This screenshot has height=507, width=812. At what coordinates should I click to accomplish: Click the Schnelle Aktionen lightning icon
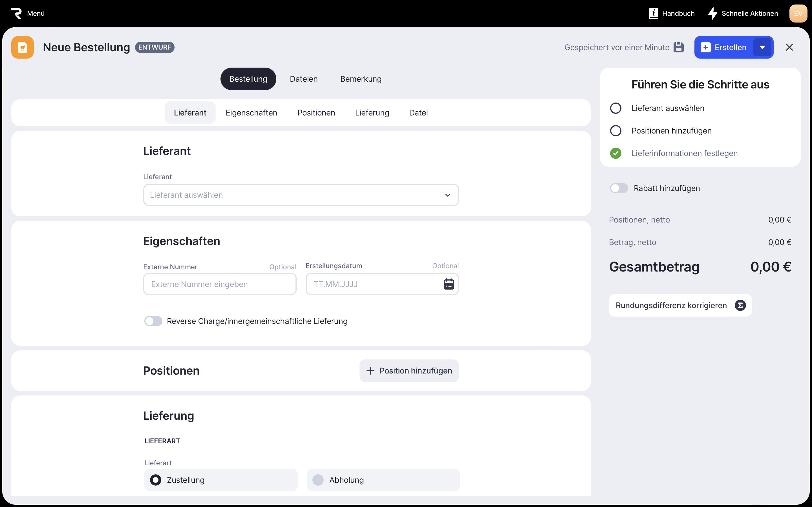[712, 14]
